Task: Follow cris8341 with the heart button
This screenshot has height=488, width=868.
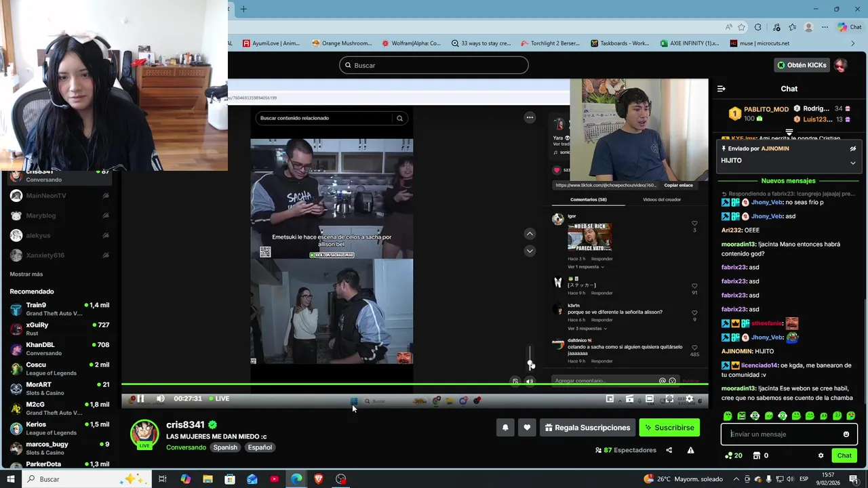Action: coord(527,428)
